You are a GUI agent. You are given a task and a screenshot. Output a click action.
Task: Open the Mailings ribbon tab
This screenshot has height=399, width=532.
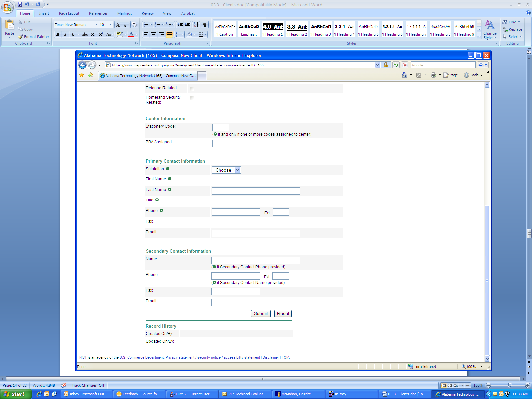[x=125, y=13]
